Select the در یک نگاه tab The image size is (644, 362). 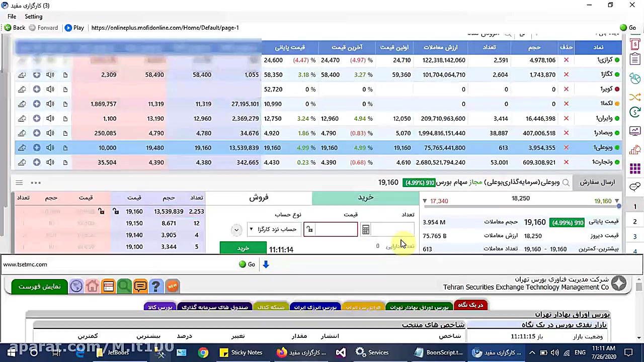point(470,306)
